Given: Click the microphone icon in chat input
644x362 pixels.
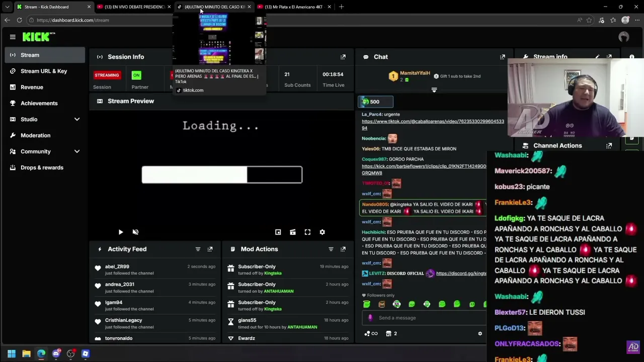Looking at the screenshot, I should 370,318.
